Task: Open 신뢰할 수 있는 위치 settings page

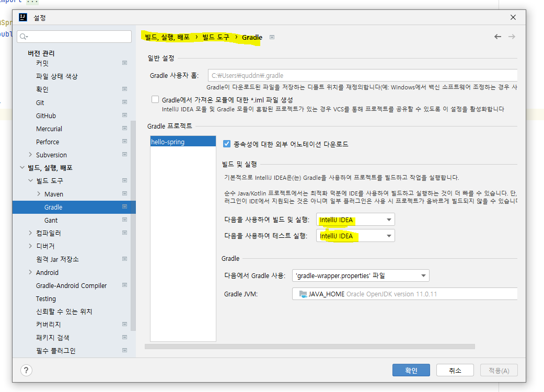Action: 64,312
